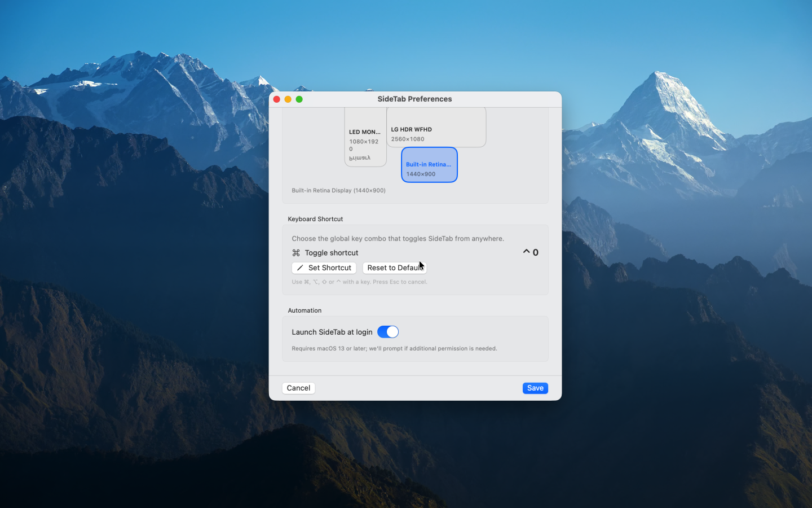This screenshot has height=508, width=812.
Task: Click Cancel to discard changes
Action: [298, 388]
